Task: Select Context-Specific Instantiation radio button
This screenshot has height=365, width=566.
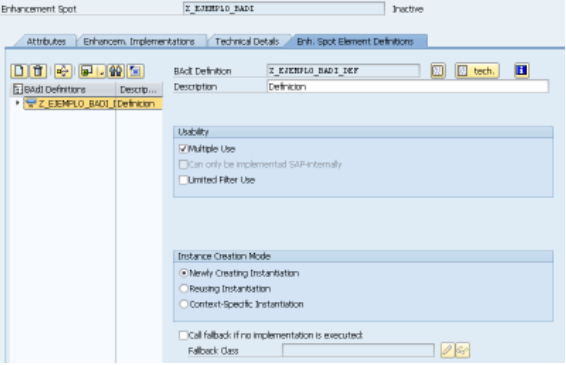Action: pyautogui.click(x=183, y=304)
